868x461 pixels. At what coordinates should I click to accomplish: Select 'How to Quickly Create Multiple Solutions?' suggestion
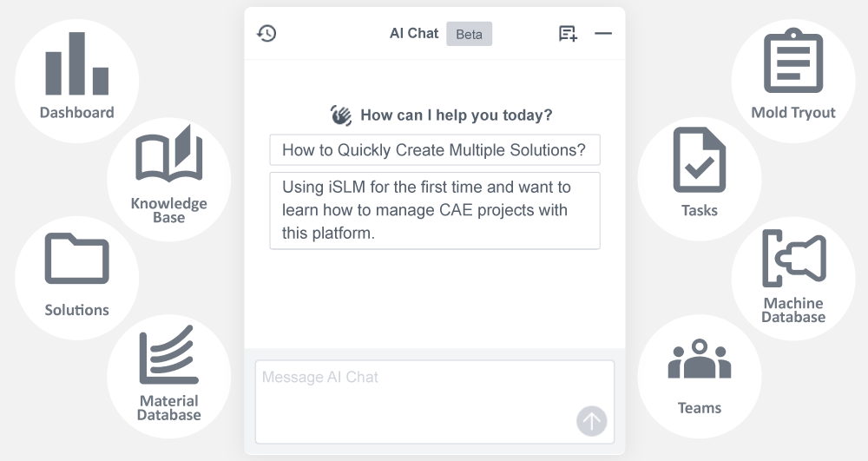(x=434, y=150)
